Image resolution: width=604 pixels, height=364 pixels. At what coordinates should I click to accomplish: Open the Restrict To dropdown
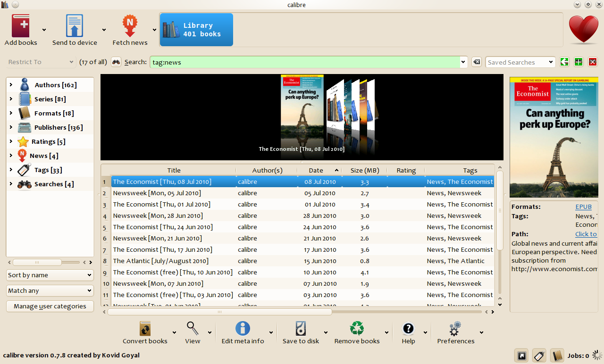tap(41, 62)
